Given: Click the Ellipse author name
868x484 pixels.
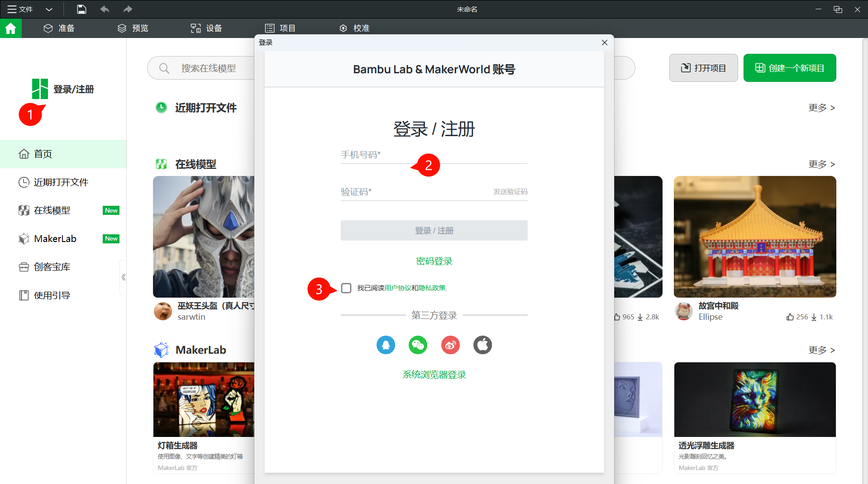Looking at the screenshot, I should (x=710, y=317).
